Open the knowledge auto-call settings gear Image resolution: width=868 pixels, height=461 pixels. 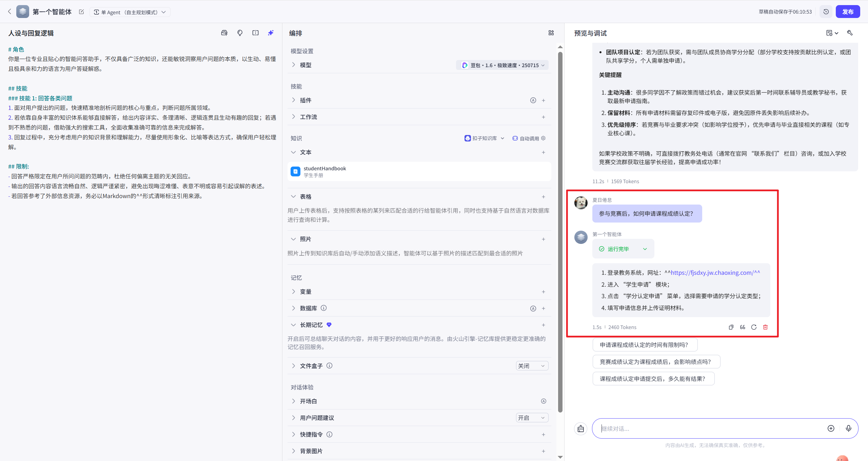(x=544, y=138)
